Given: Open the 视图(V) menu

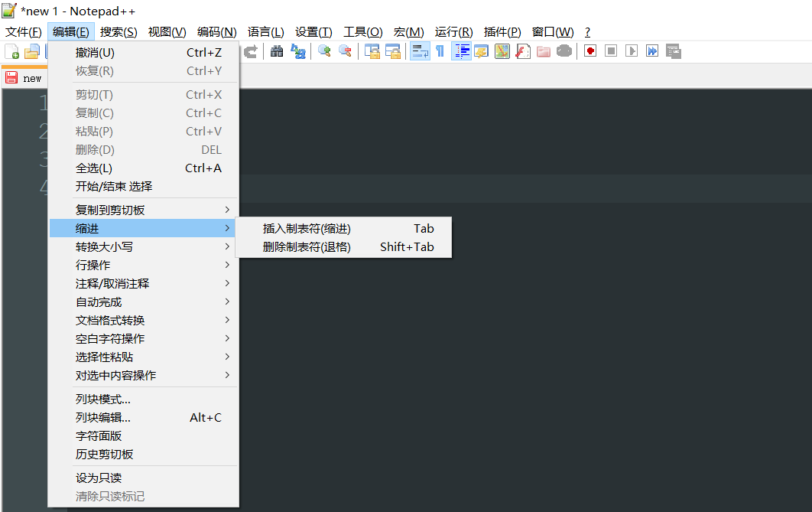Looking at the screenshot, I should (167, 32).
